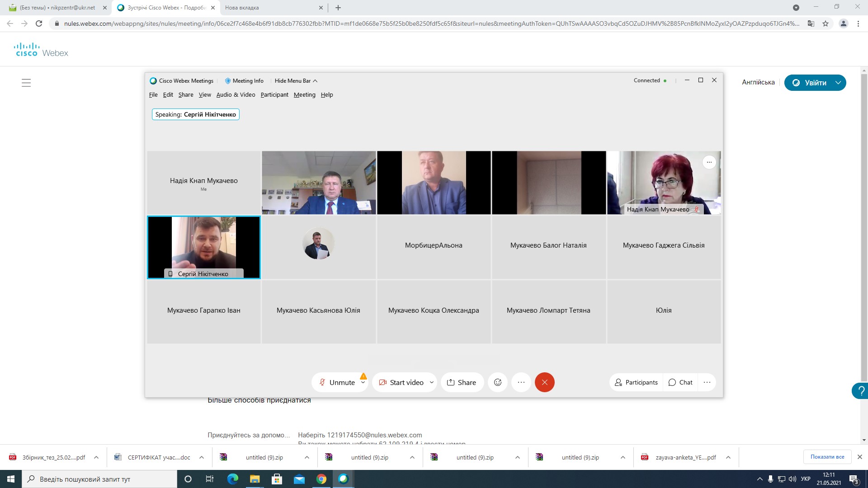Screen dimensions: 868x488
Task: Open the reactions emoji button
Action: pyautogui.click(x=498, y=382)
